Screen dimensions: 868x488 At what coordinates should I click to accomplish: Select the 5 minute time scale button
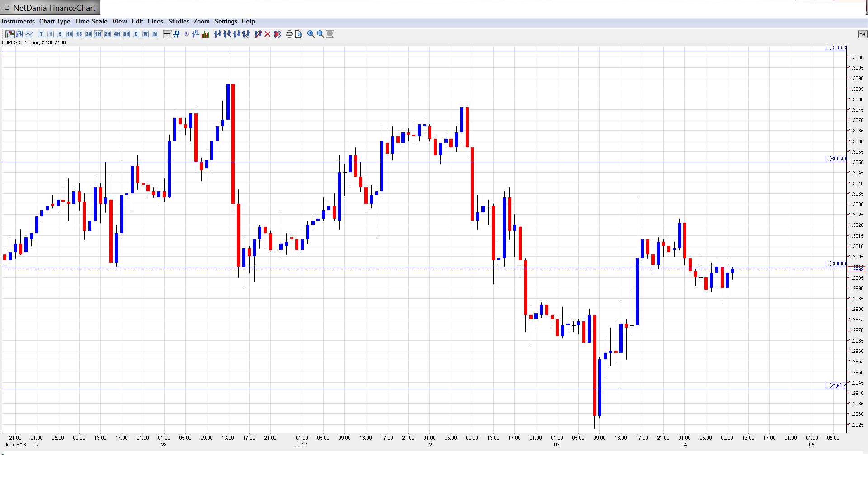[x=60, y=34]
